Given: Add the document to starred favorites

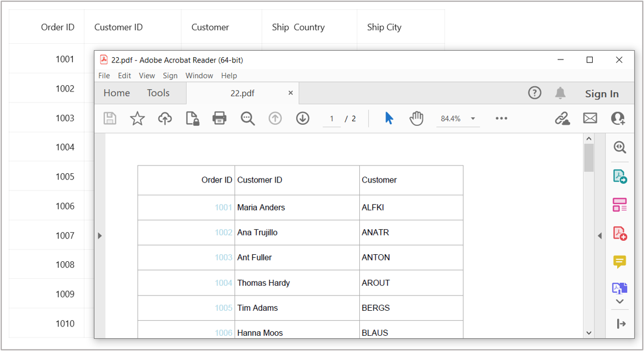Looking at the screenshot, I should click(x=137, y=118).
